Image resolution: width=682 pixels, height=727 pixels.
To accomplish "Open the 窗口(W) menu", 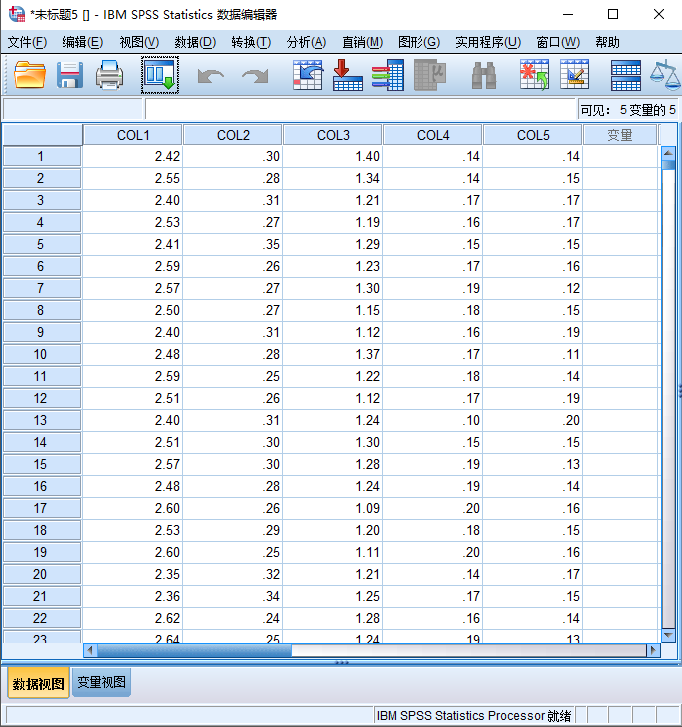I will tap(558, 43).
